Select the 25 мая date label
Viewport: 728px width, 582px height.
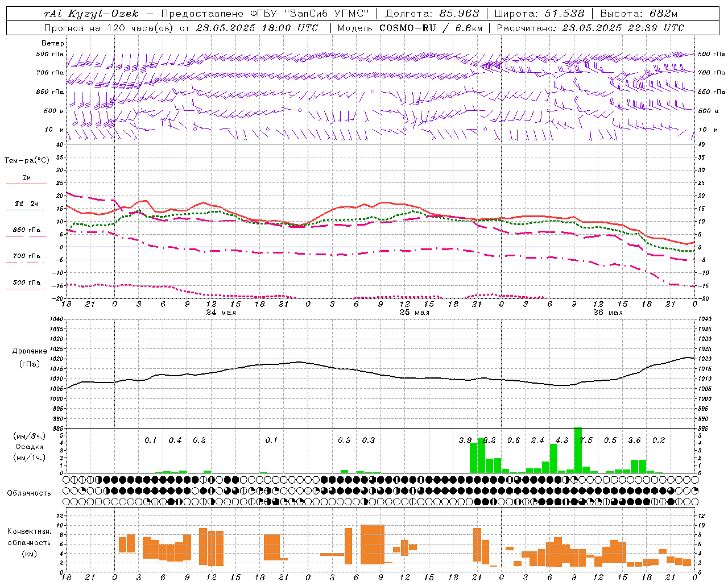(x=414, y=313)
